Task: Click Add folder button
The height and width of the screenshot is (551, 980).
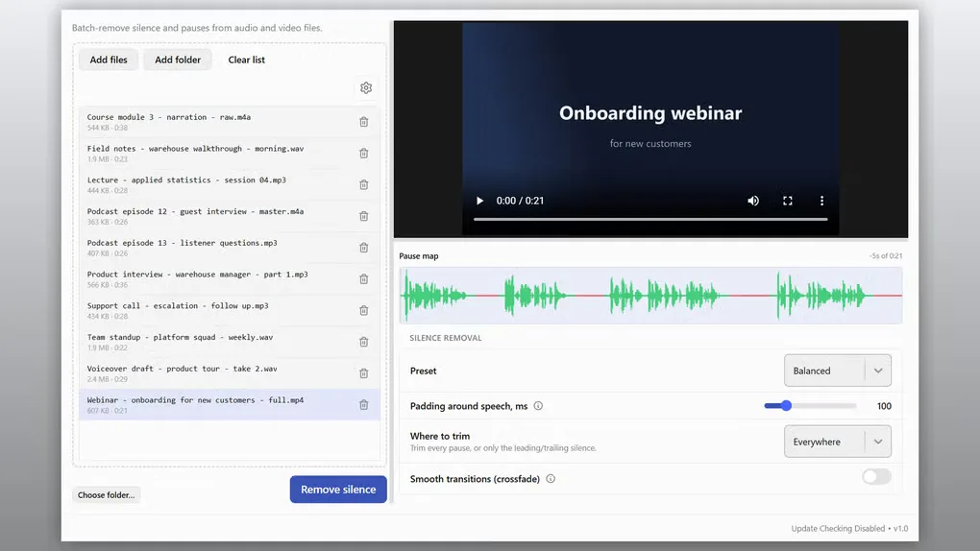Action: pyautogui.click(x=178, y=60)
